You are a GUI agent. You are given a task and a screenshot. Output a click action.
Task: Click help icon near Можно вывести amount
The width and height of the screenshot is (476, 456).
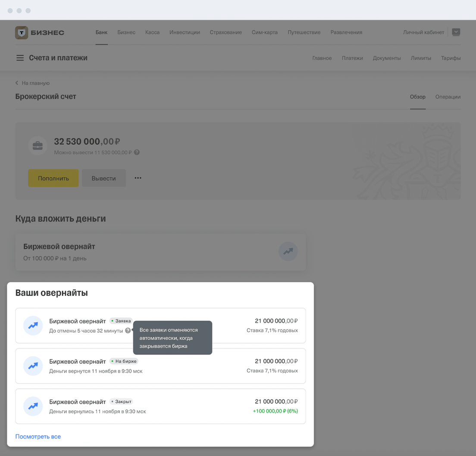pyautogui.click(x=137, y=152)
